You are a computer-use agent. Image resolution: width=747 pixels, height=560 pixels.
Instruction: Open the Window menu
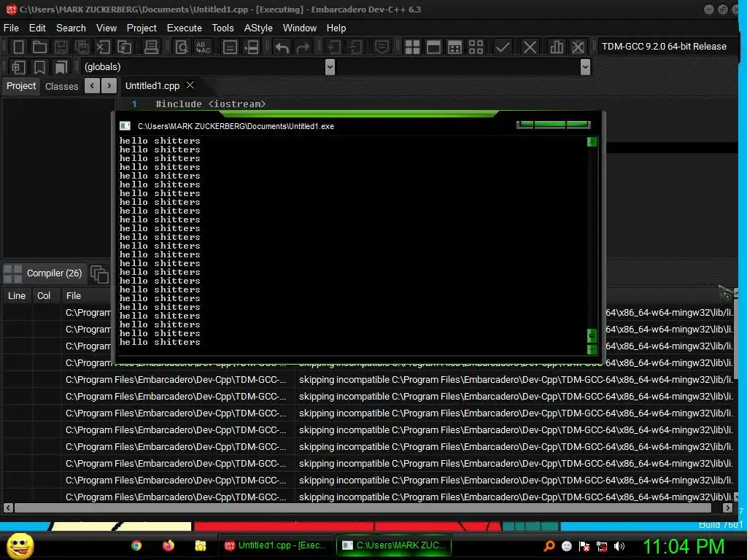300,28
